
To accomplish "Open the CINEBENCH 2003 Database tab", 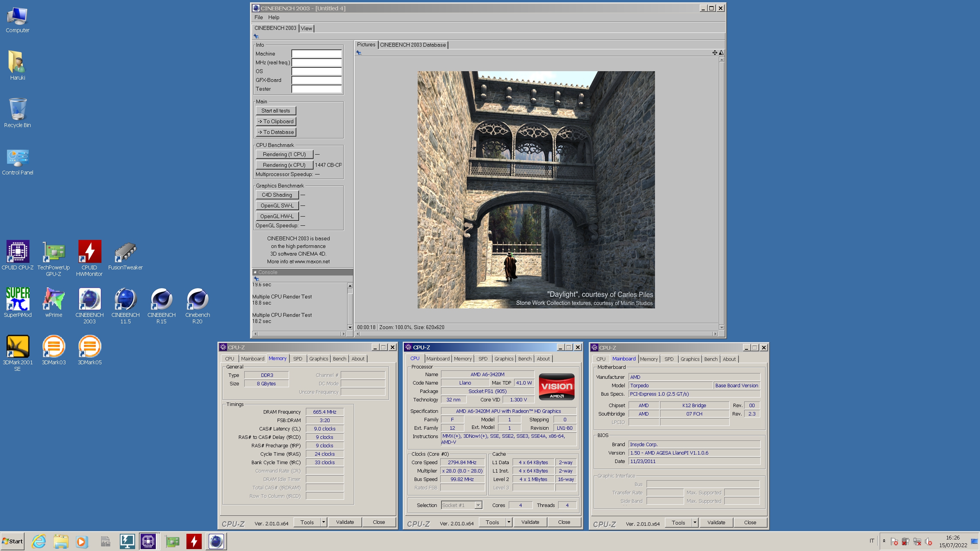I will [413, 45].
